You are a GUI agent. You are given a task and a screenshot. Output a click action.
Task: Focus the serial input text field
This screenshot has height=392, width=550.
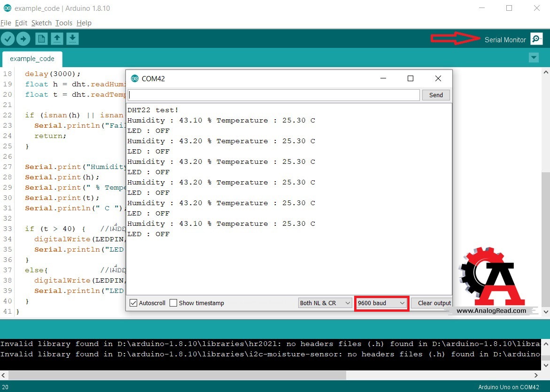tap(274, 95)
